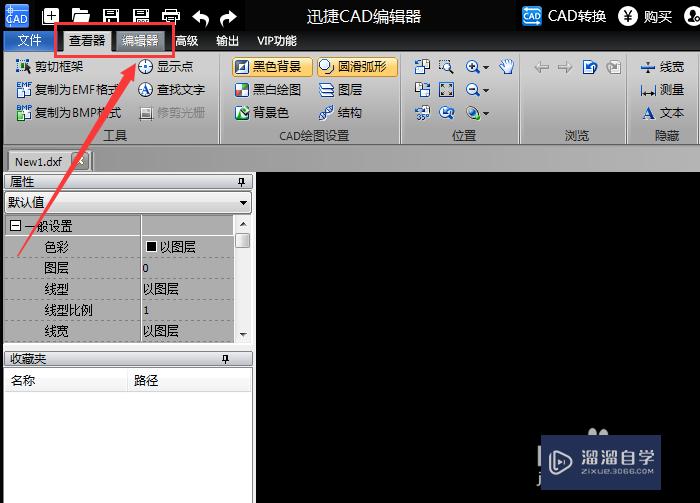Expand the globe zoom dropdown arrow
The height and width of the screenshot is (503, 700).
[x=486, y=114]
